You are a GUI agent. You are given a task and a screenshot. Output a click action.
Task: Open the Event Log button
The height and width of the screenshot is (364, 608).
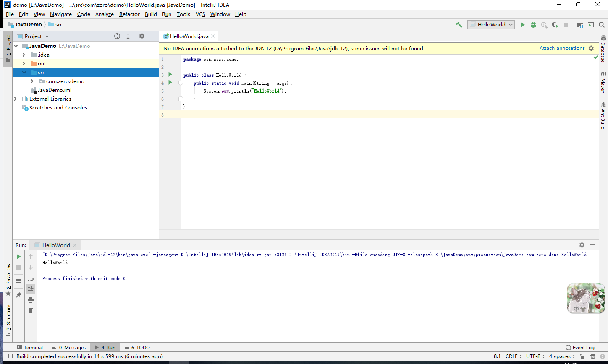pos(580,348)
